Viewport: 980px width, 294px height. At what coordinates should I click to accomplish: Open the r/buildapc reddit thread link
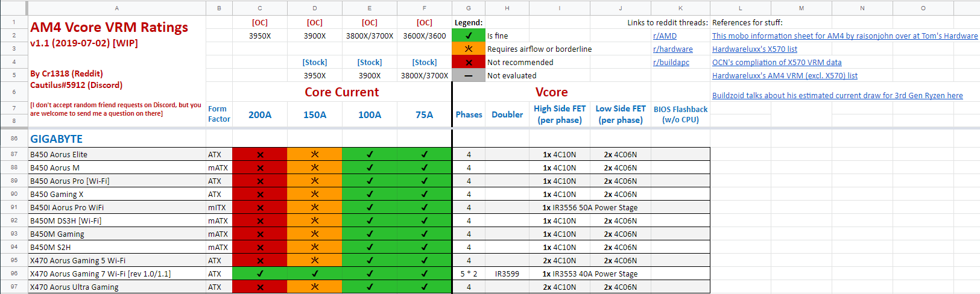tap(671, 63)
